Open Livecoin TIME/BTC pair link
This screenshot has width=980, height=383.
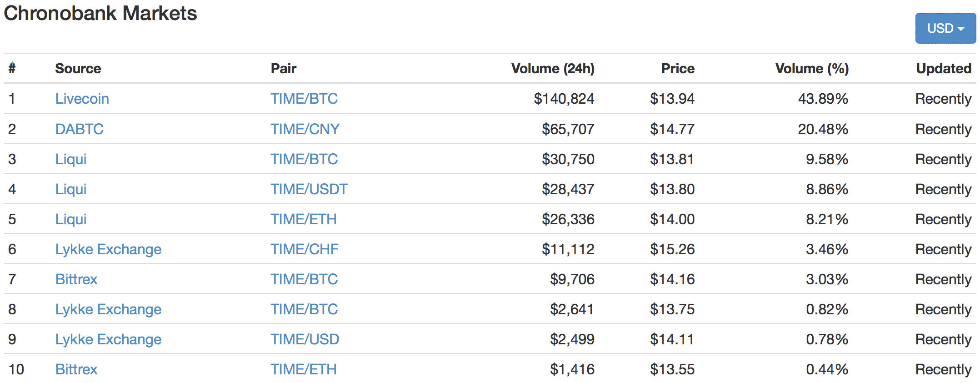[x=304, y=99]
